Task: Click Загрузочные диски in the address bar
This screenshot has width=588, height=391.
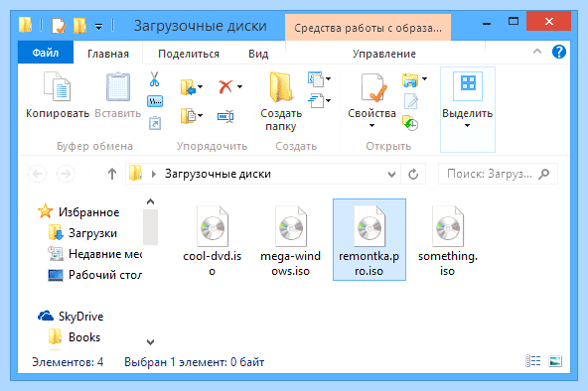Action: tap(218, 174)
